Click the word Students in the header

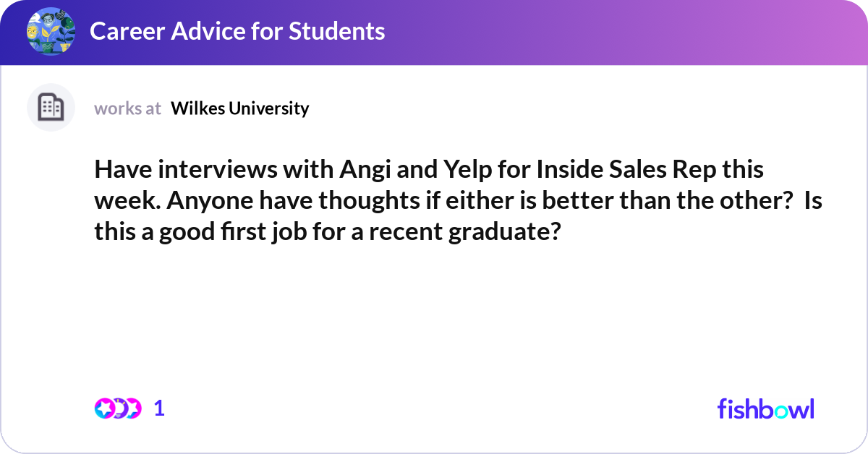pyautogui.click(x=336, y=31)
